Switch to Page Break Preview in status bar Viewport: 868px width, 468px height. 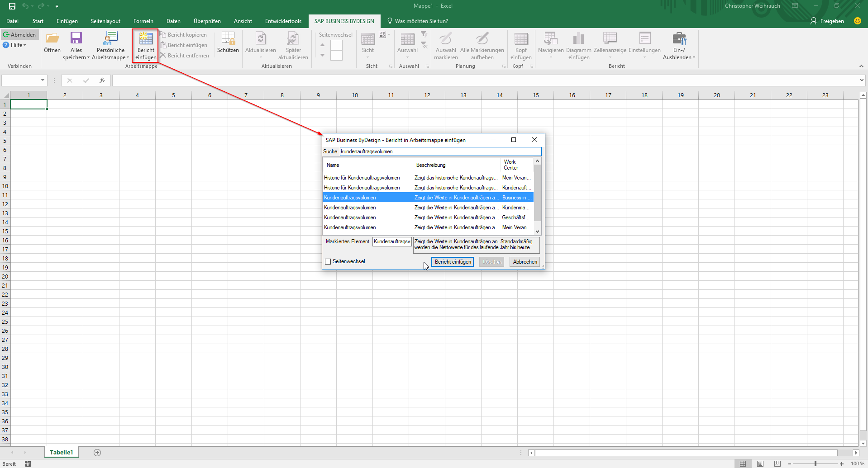click(x=777, y=463)
